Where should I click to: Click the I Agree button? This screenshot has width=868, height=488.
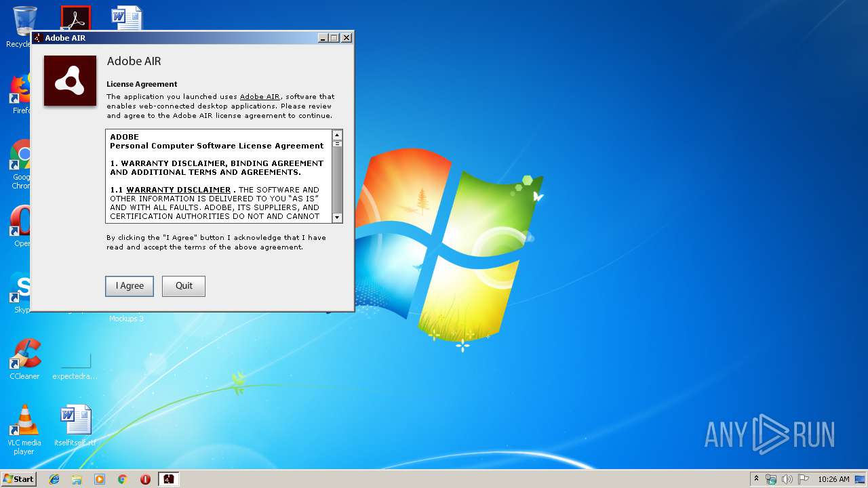pyautogui.click(x=130, y=286)
